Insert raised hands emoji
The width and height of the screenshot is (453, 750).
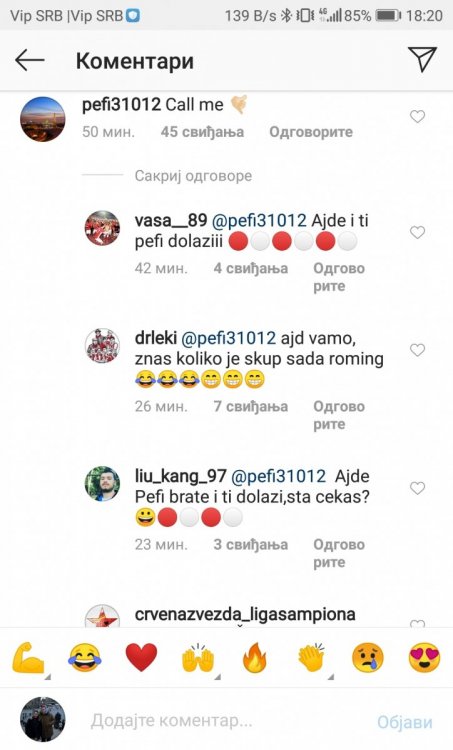pos(198,658)
